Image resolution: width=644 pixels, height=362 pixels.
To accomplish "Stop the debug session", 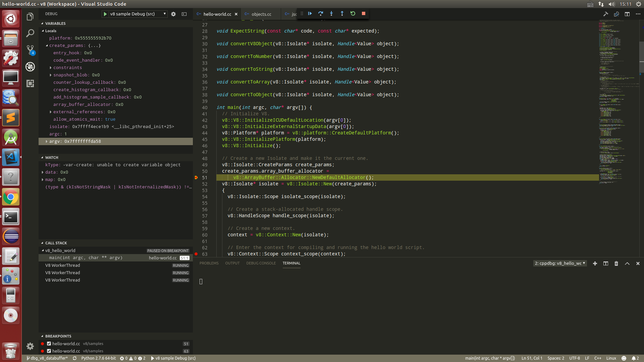I will pyautogui.click(x=364, y=13).
